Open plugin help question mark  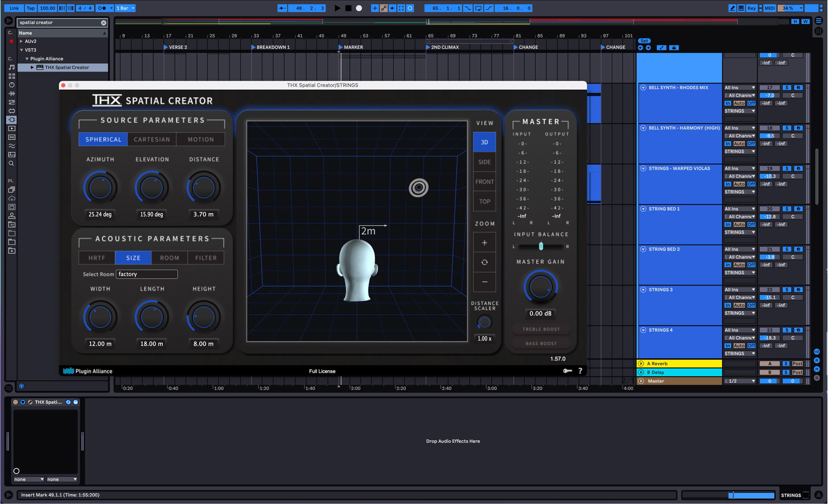pyautogui.click(x=580, y=371)
